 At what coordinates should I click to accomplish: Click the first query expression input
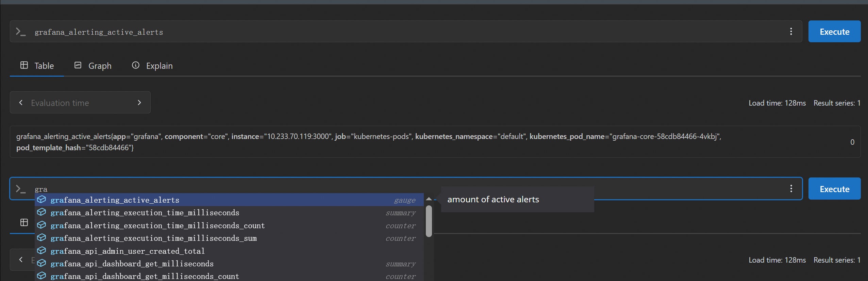(x=406, y=32)
